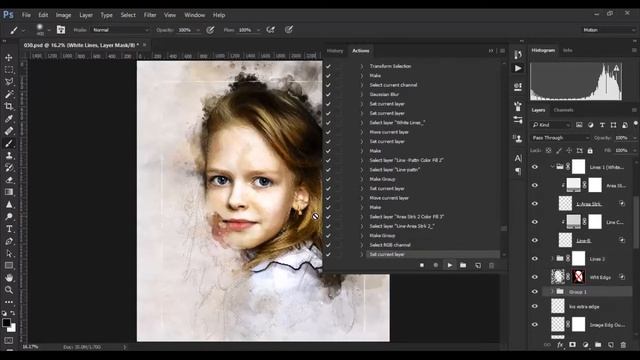Open the Filter menu
Viewport: 640px width, 360px height.
[150, 15]
